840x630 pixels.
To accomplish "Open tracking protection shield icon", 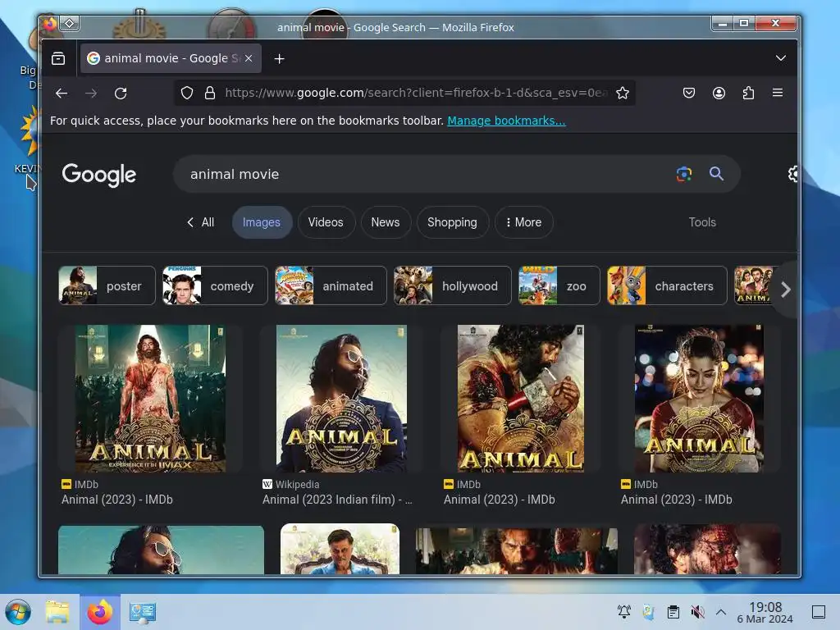I will 186,94.
